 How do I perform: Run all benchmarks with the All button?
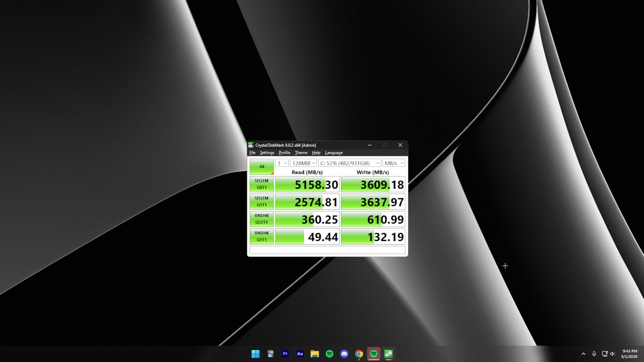pos(262,167)
